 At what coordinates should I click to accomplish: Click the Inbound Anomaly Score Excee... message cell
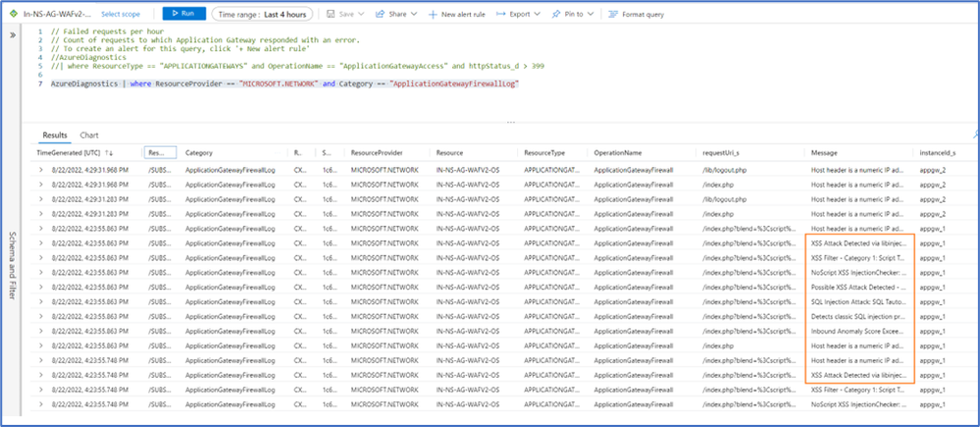(x=857, y=332)
